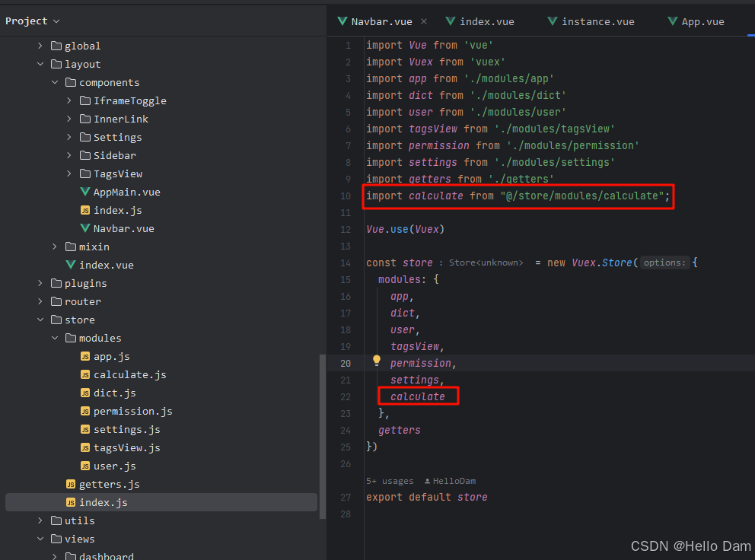This screenshot has height=560, width=755.
Task: Click the JS icon beside store index.js
Action: (71, 503)
